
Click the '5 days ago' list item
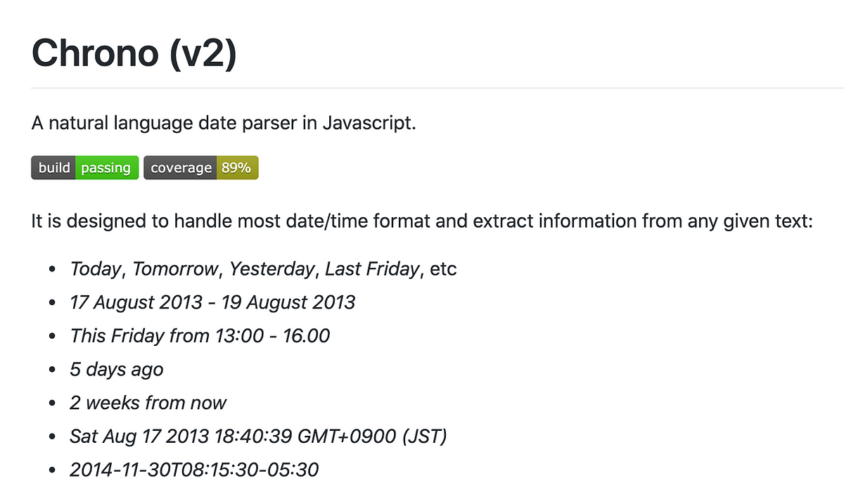pos(117,370)
